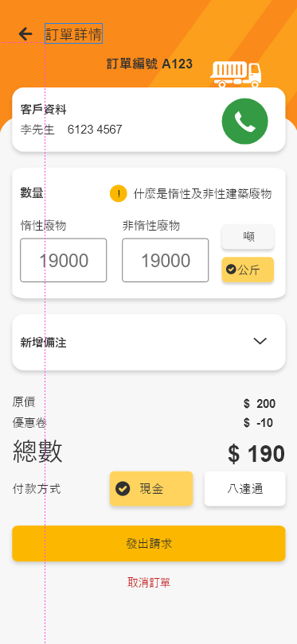Click the checkmark icon on 公斤
This screenshot has width=297, height=644.
click(x=231, y=270)
